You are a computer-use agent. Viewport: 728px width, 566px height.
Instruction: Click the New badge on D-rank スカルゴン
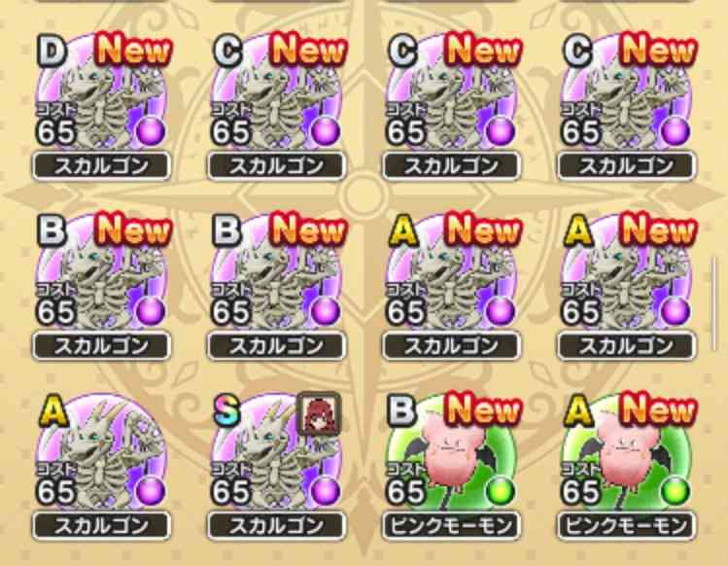[133, 50]
